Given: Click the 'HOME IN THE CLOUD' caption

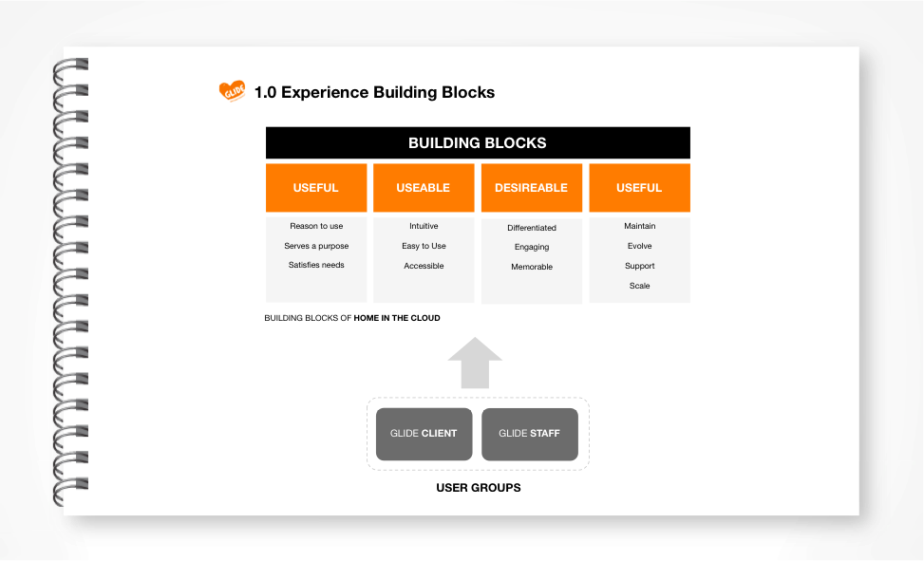Looking at the screenshot, I should pos(397,318).
